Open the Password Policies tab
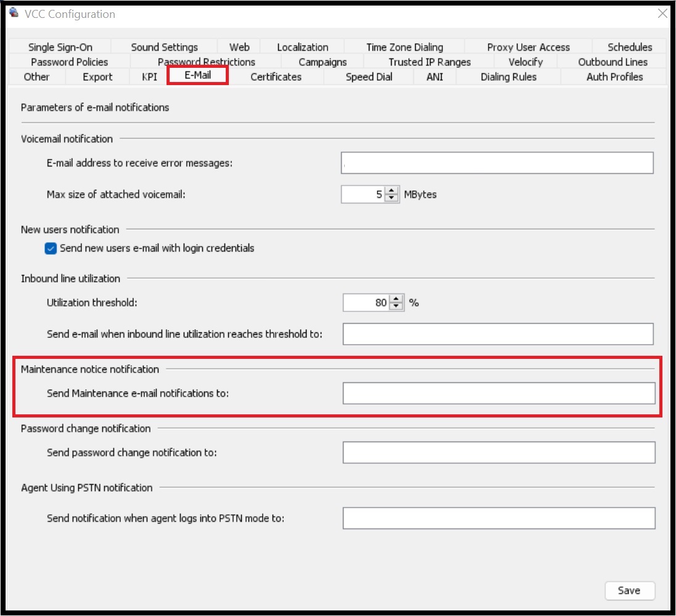This screenshot has height=616, width=676. pyautogui.click(x=70, y=62)
